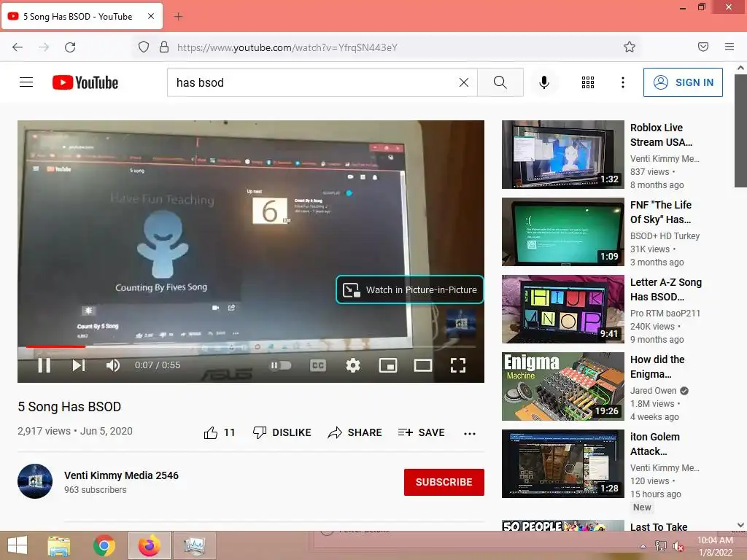
Task: Toggle the autoplay switch
Action: (281, 365)
